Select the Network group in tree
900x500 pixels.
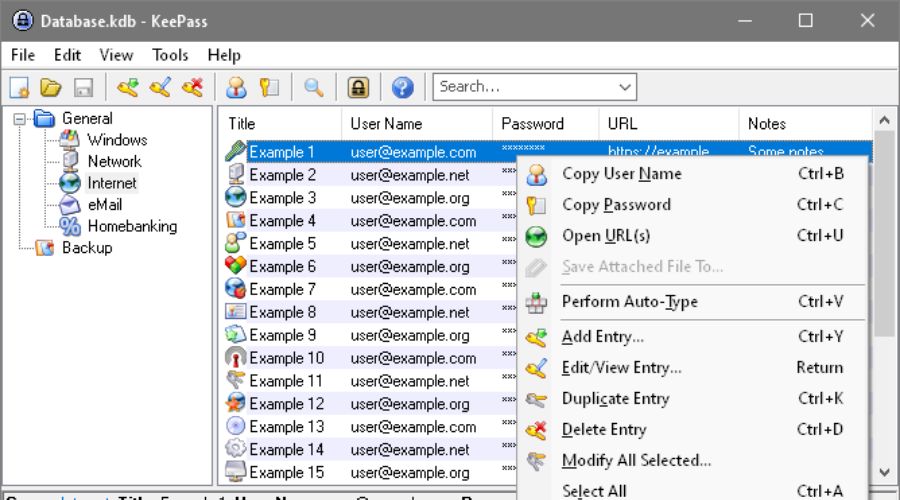114,161
